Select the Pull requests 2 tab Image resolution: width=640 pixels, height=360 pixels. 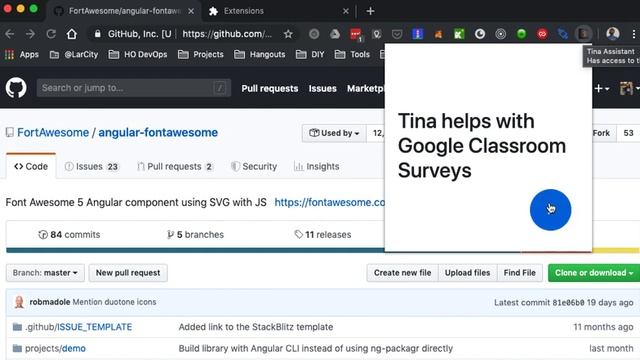(175, 167)
